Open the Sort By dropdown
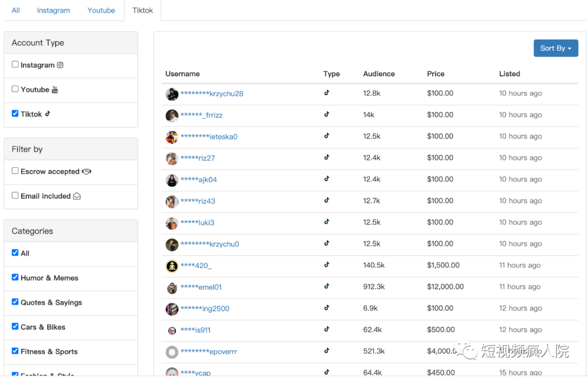 555,48
